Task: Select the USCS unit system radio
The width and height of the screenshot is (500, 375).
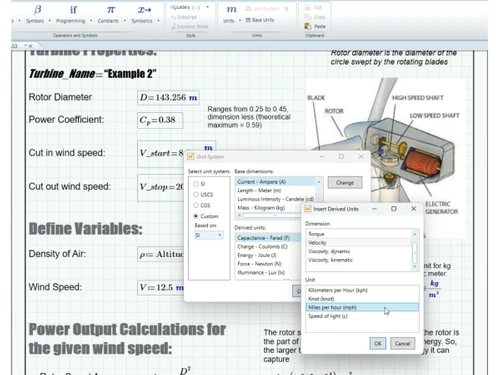Action: point(196,195)
